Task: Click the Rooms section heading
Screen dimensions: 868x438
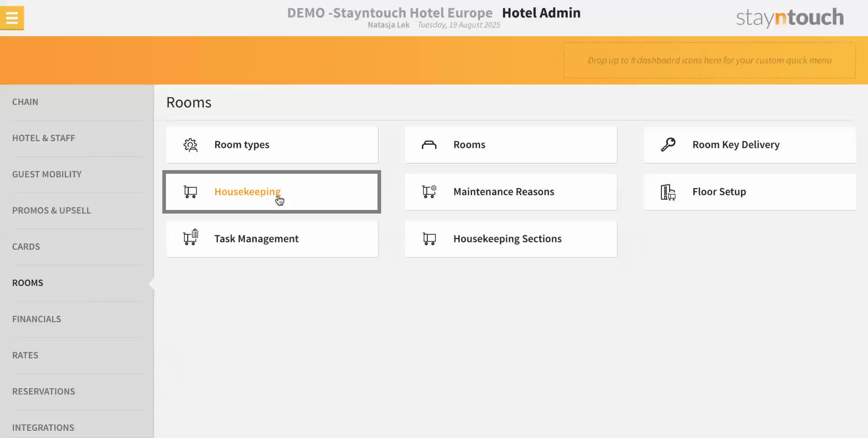Action: coord(189,102)
